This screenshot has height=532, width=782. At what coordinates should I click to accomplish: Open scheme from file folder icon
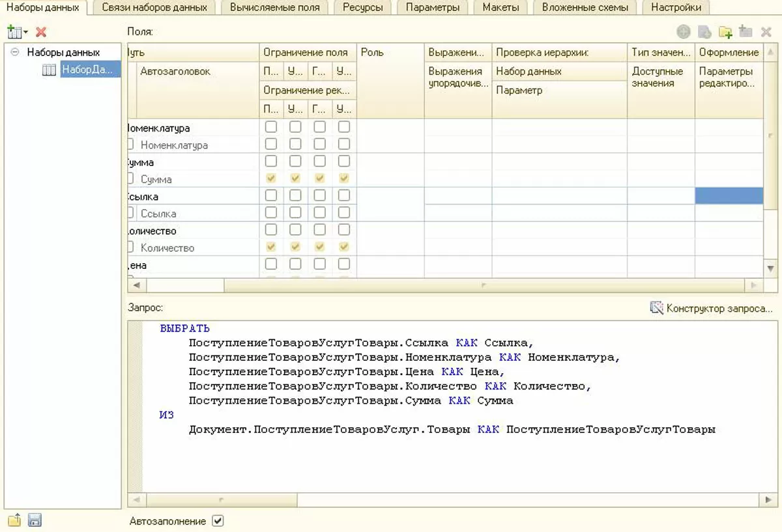14,520
